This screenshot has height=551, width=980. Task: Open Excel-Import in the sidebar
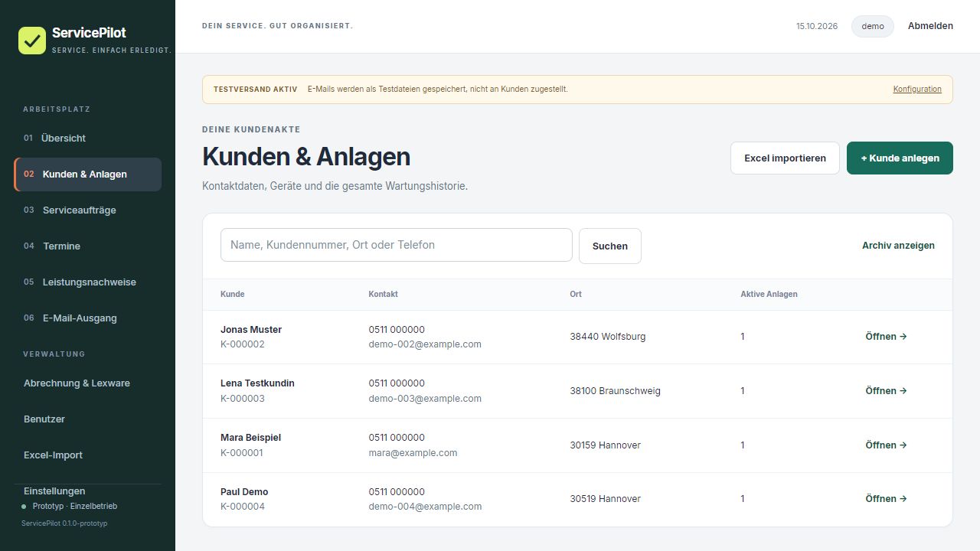click(87, 455)
